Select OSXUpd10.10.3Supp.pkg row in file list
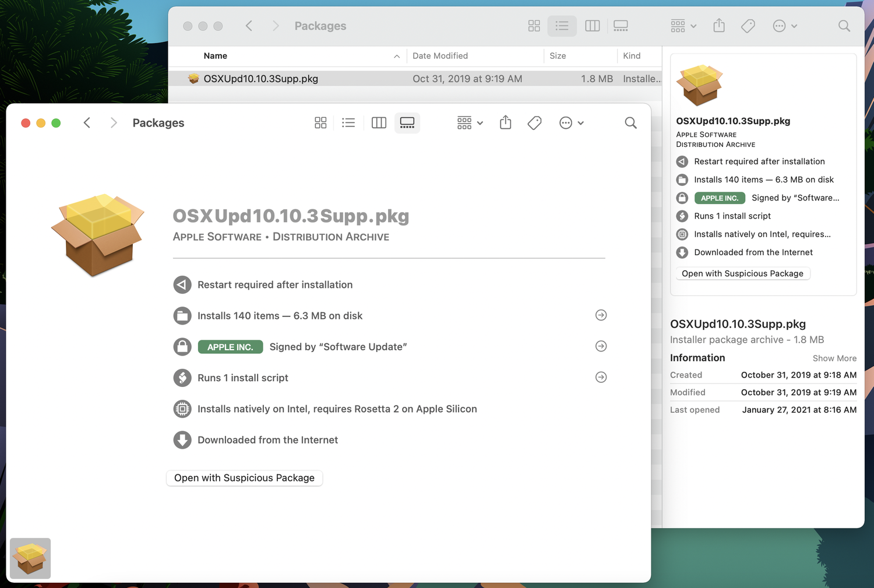This screenshot has width=874, height=588. coord(261,79)
